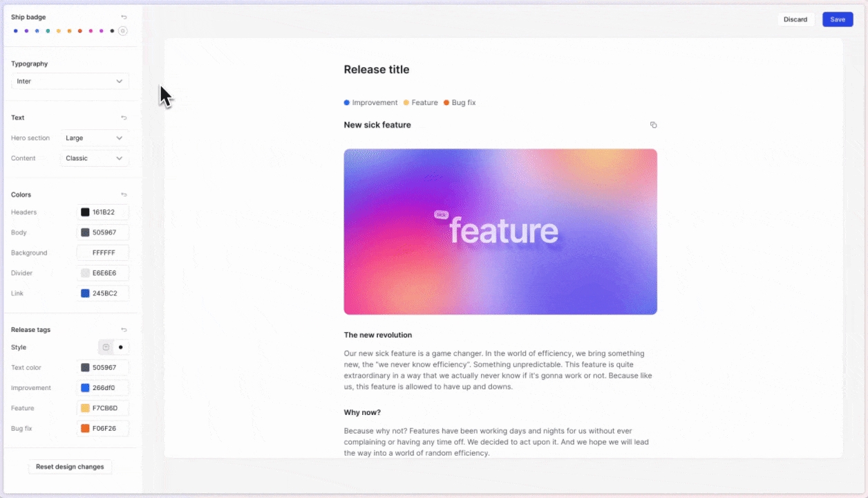Viewport: 868px width, 498px height.
Task: Copy link next to New sick feature
Action: coord(653,125)
